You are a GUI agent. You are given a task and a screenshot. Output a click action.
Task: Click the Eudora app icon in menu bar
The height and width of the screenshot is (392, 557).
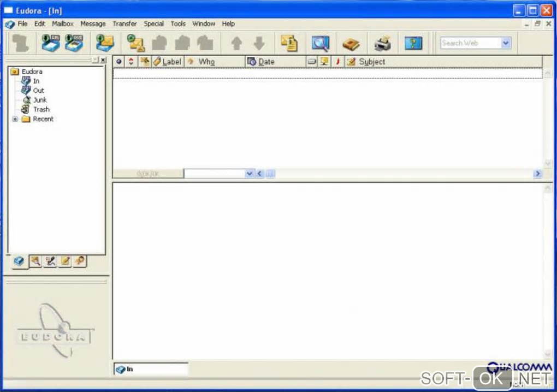click(x=10, y=24)
